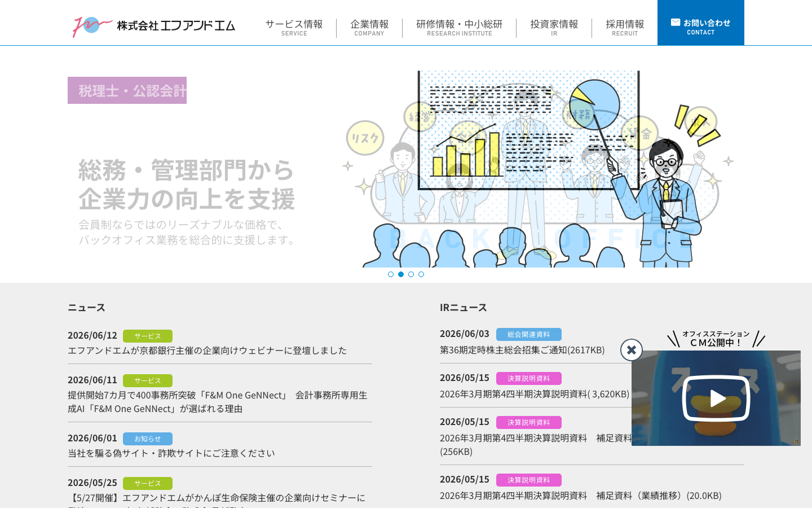812x508 pixels.
Task: Open the 採用情報 RECRUIT menu
Action: click(x=625, y=27)
